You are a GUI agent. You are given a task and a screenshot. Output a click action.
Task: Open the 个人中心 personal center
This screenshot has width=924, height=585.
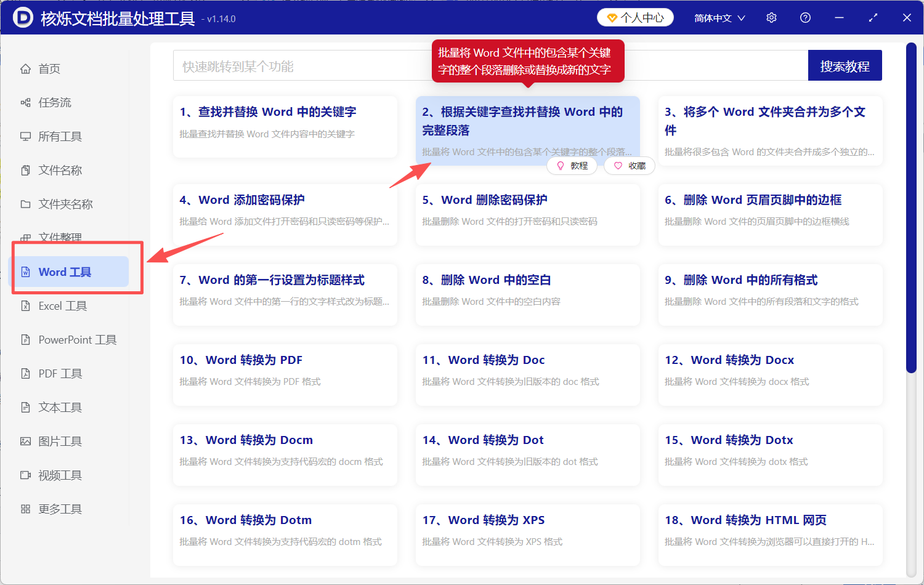tap(635, 17)
